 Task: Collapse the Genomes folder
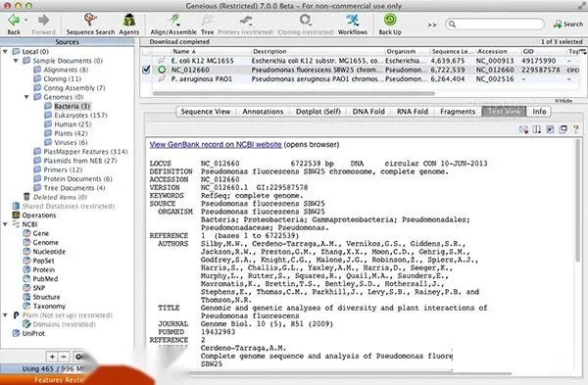pyautogui.click(x=26, y=97)
